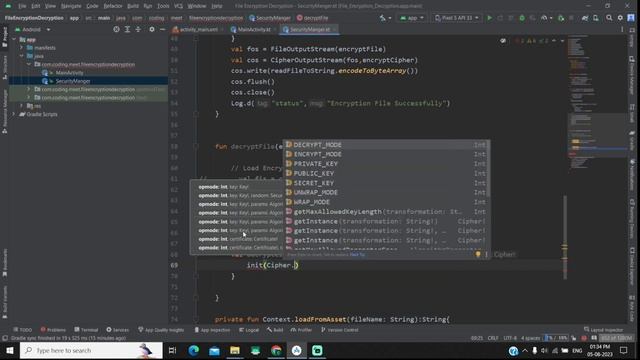This screenshot has height=360, width=640.
Task: Open the VCS menu
Action: tap(178, 6)
